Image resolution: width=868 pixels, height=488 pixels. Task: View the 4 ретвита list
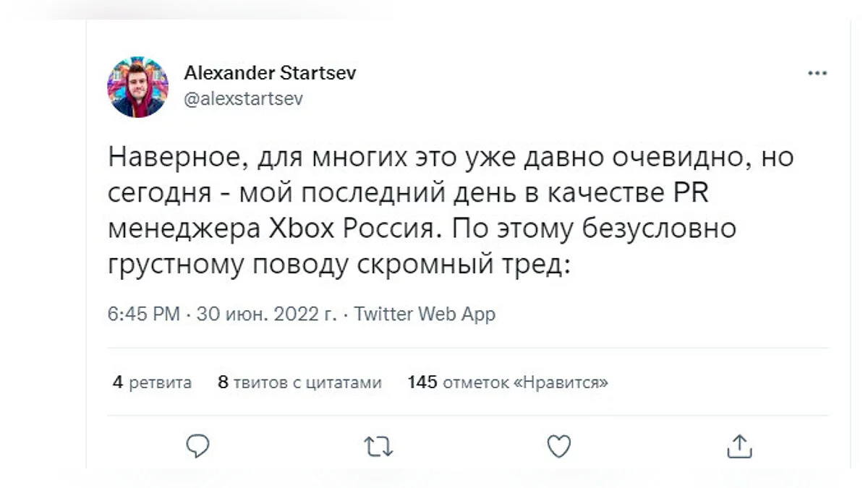coord(152,382)
